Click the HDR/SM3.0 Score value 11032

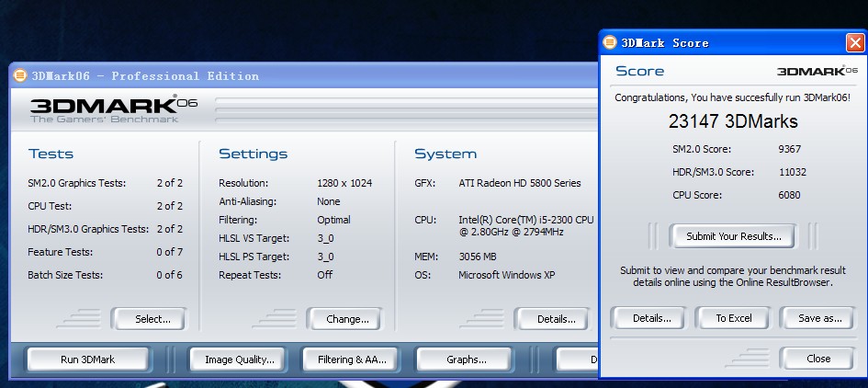click(x=792, y=172)
